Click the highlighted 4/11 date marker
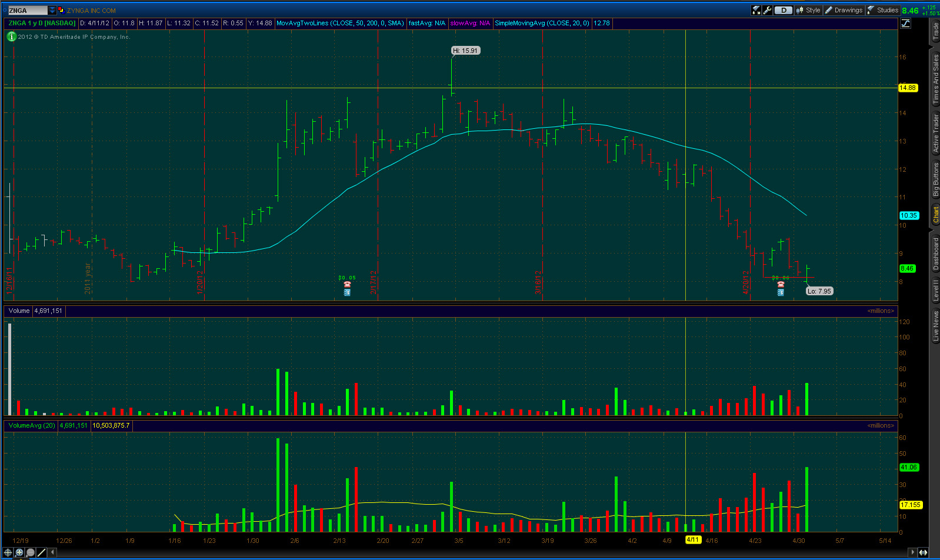Viewport: 940px width, 560px height. coord(693,540)
